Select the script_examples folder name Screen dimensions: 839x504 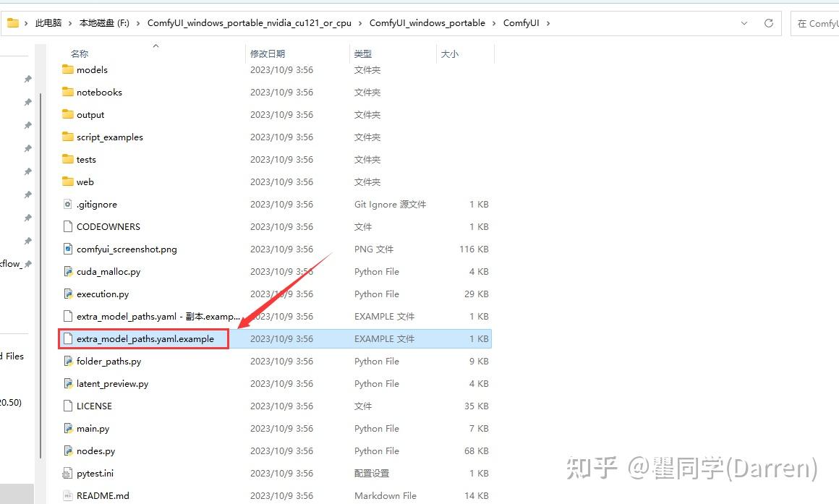click(110, 137)
